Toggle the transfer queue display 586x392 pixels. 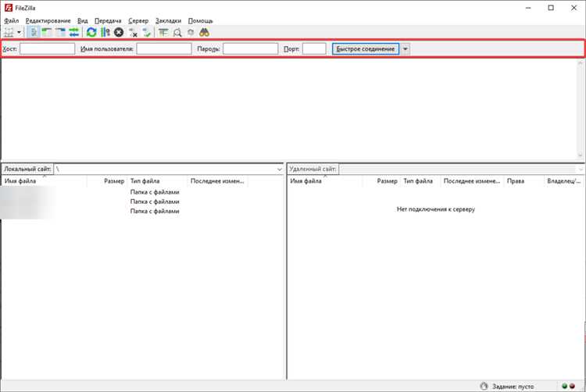[x=74, y=33]
